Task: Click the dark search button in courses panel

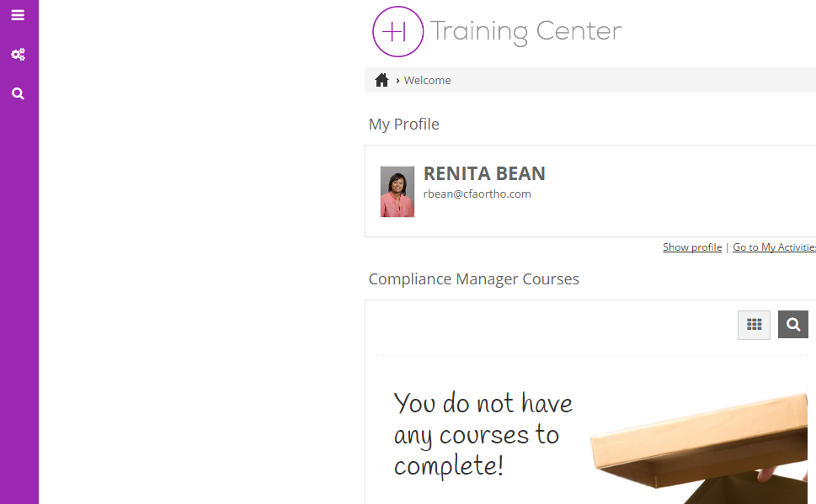Action: coord(792,325)
